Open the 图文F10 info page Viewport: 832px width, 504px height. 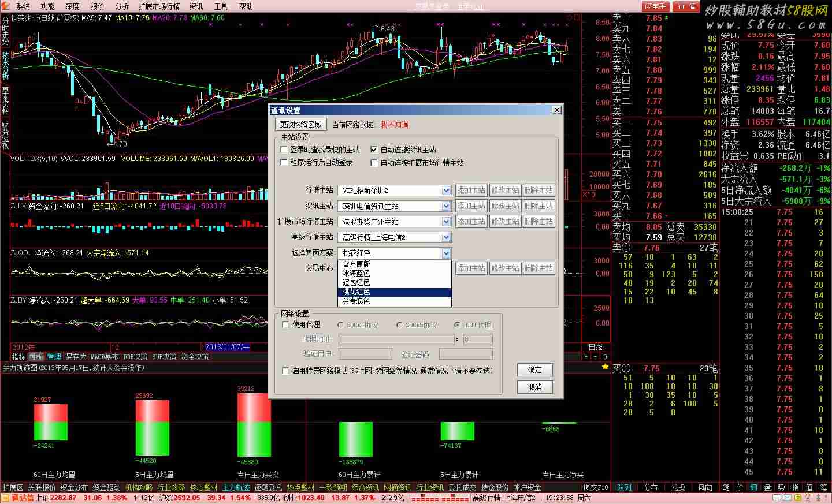pyautogui.click(x=596, y=488)
